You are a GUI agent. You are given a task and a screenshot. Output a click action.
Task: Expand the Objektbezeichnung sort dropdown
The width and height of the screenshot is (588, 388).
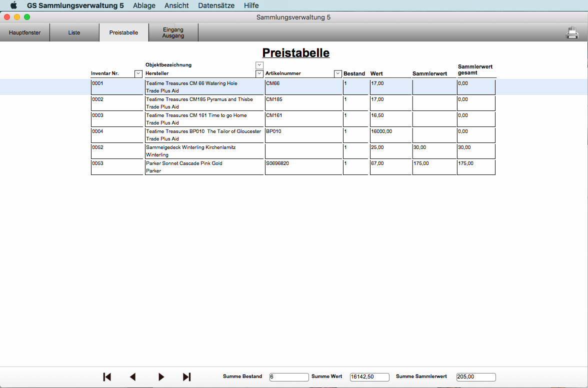259,65
